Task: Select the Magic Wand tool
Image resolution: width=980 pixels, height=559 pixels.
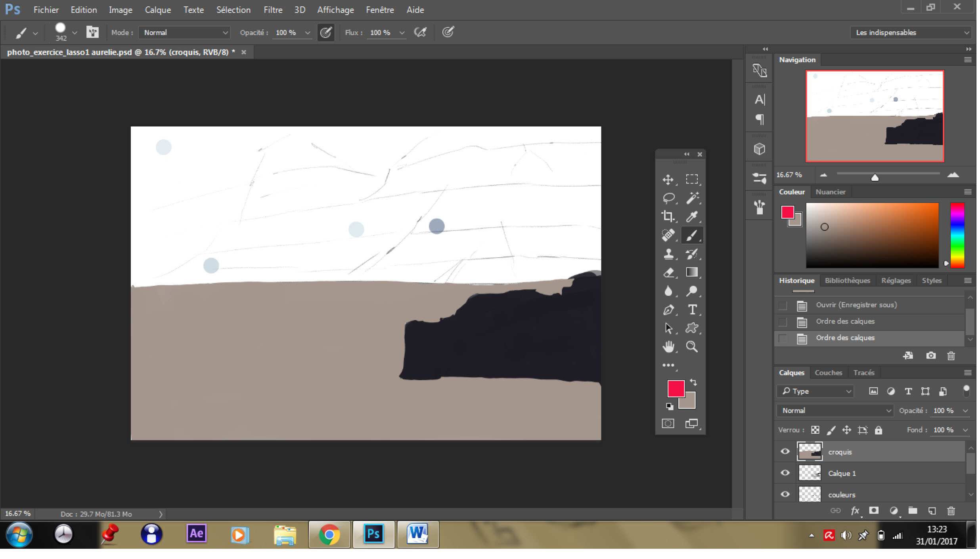Action: click(692, 197)
